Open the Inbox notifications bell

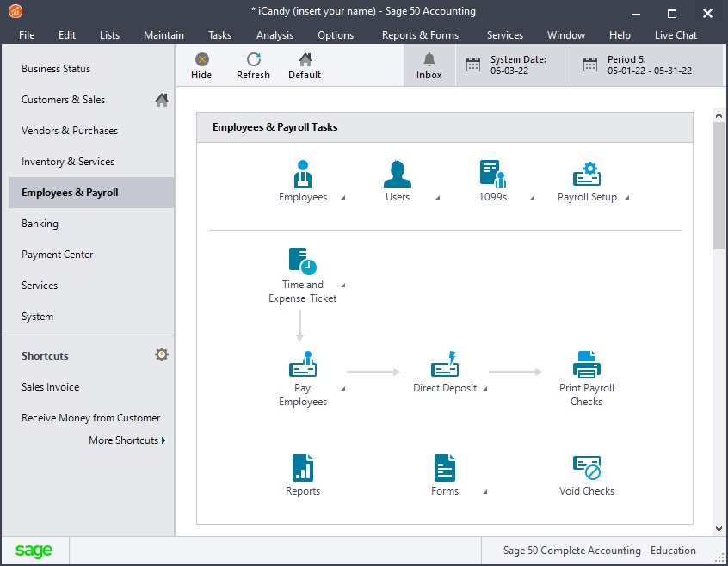coord(429,66)
